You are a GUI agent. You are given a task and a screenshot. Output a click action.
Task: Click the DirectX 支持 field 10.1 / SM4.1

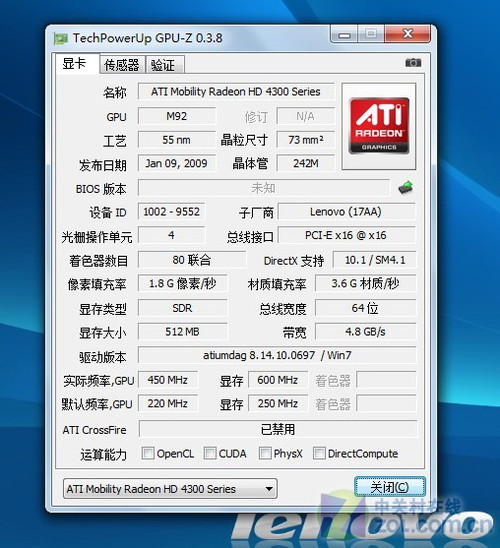375,260
